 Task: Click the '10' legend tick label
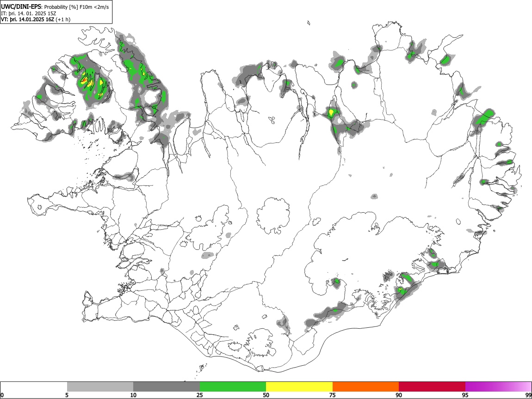tap(133, 395)
